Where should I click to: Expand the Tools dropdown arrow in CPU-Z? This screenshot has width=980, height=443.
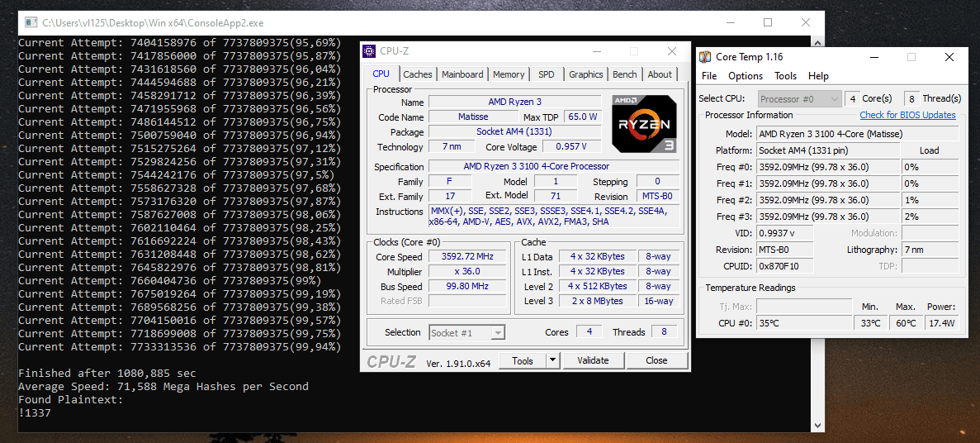click(x=553, y=360)
